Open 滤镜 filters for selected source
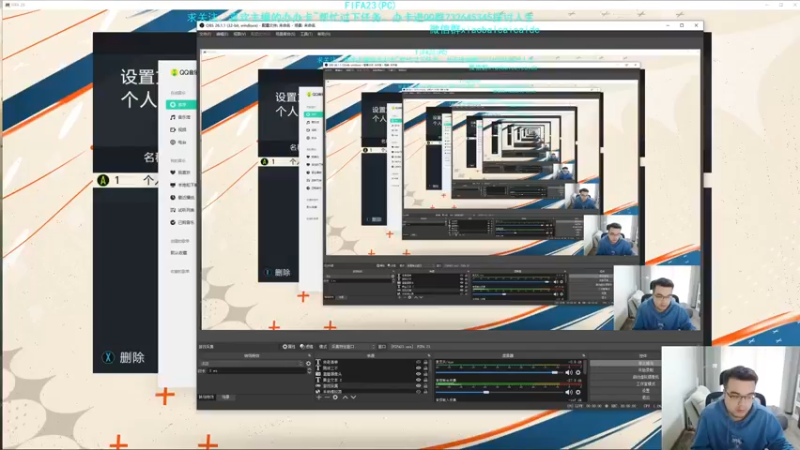Screen dimensions: 800x450 307,346
